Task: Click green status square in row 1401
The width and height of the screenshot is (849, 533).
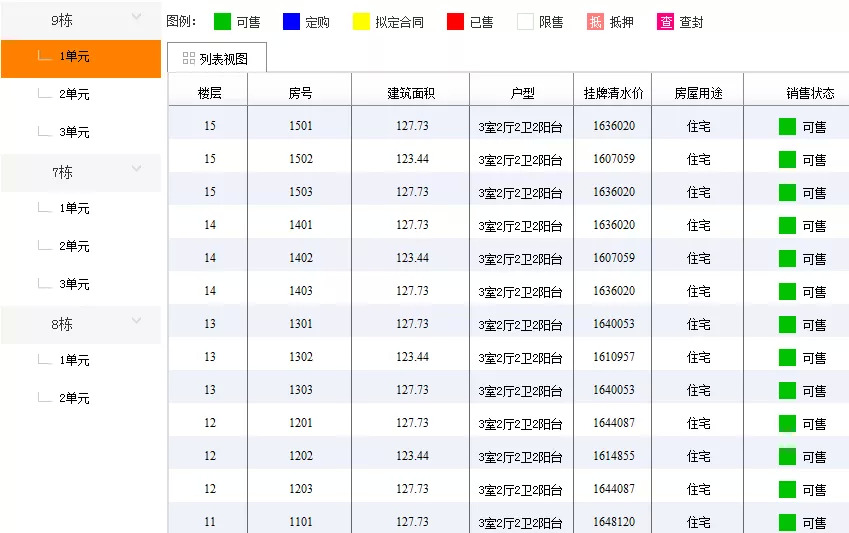Action: click(787, 225)
